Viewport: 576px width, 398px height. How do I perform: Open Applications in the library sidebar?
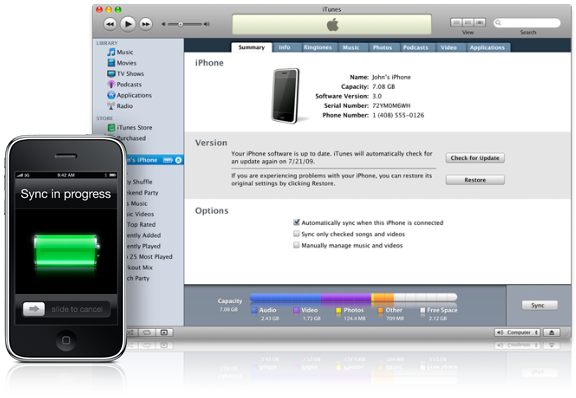pyautogui.click(x=129, y=95)
